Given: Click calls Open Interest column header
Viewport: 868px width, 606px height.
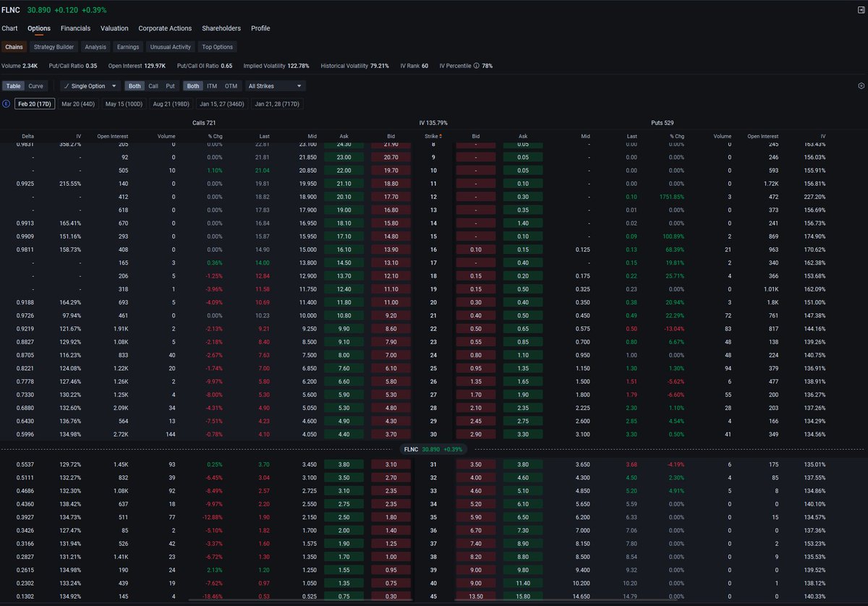Looking at the screenshot, I should click(x=113, y=136).
